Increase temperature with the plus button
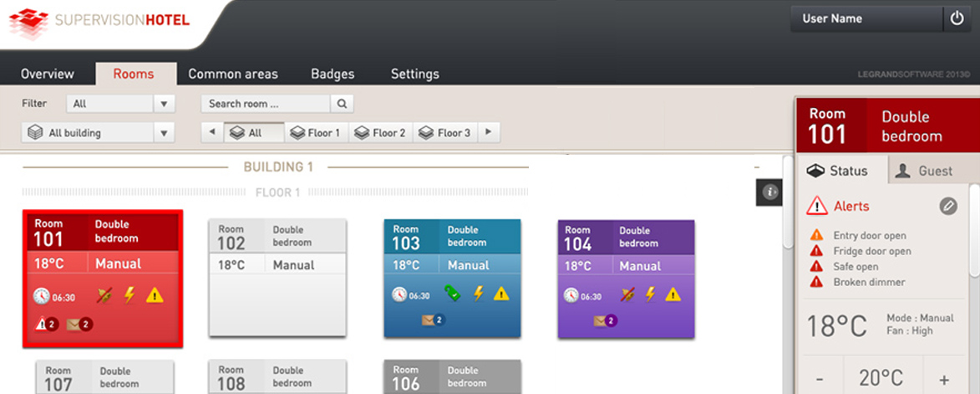980x394 pixels. 944,379
